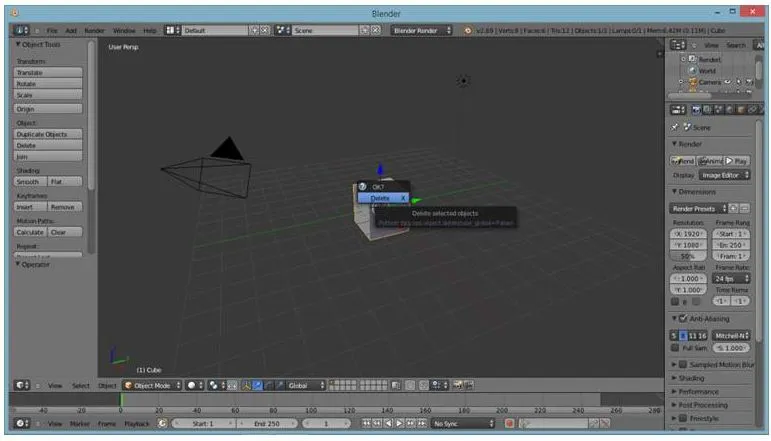The image size is (771, 441).
Task: Remove render preset with minus button
Action: (745, 208)
